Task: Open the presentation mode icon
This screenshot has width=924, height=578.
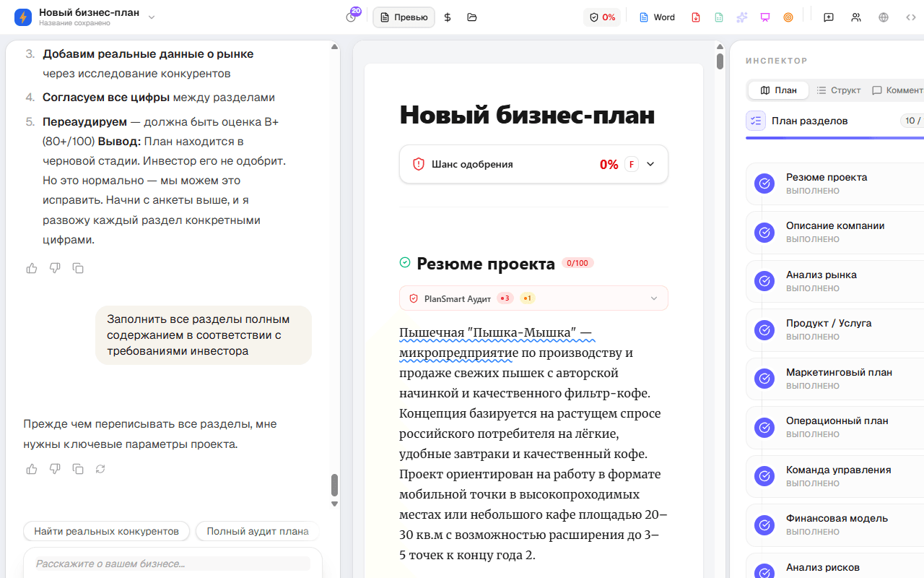Action: coord(764,17)
